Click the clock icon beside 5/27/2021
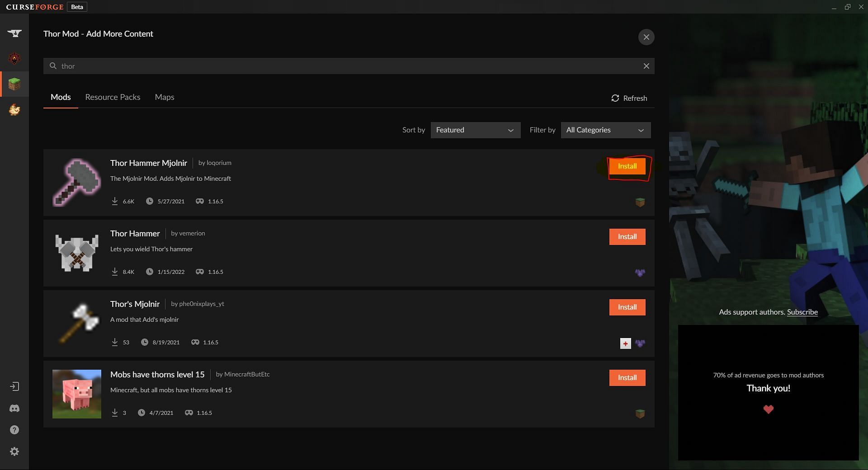 (x=150, y=201)
